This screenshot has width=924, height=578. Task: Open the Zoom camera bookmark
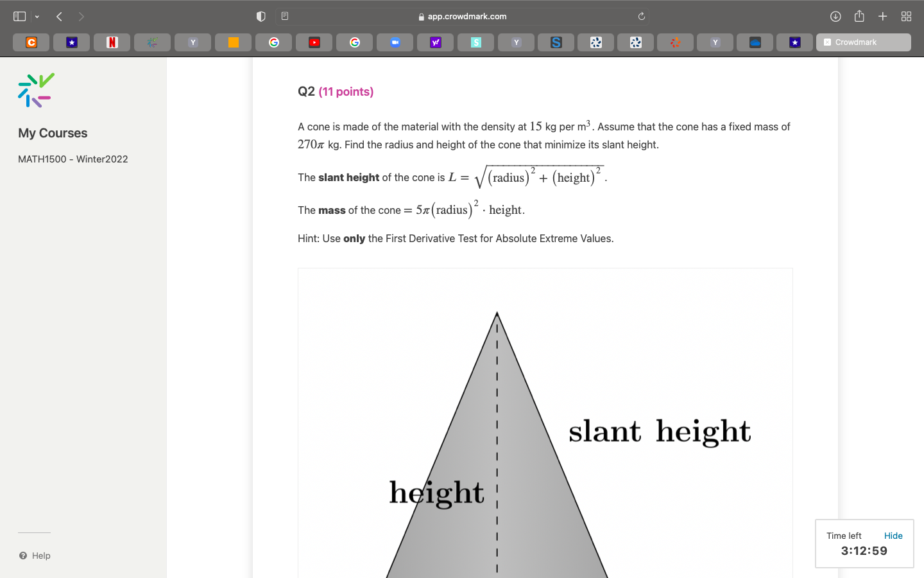click(x=395, y=42)
